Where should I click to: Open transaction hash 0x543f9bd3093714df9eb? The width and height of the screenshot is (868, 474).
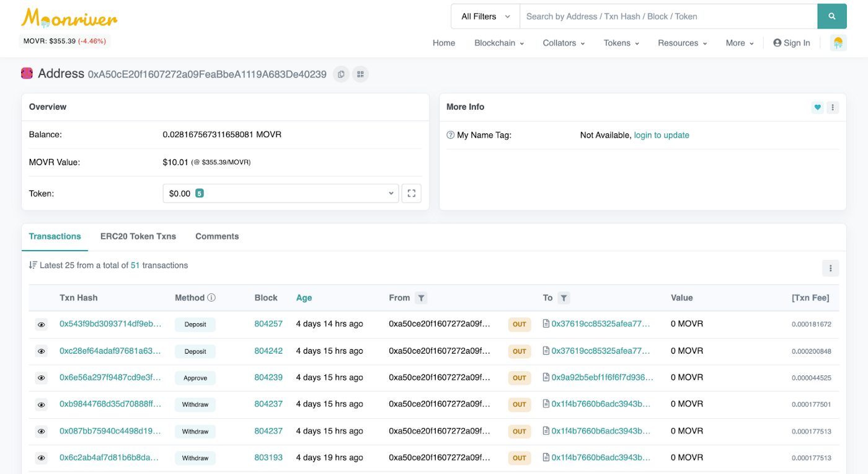pos(110,324)
